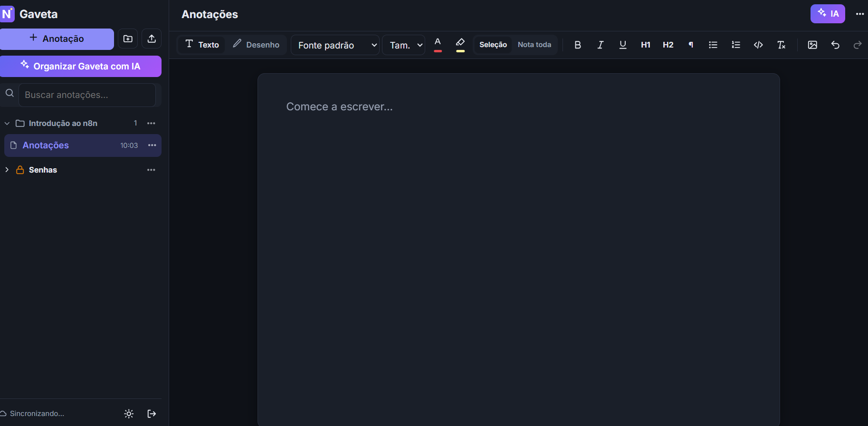Toggle bold formatting
Viewport: 868px width, 426px height.
[578, 45]
